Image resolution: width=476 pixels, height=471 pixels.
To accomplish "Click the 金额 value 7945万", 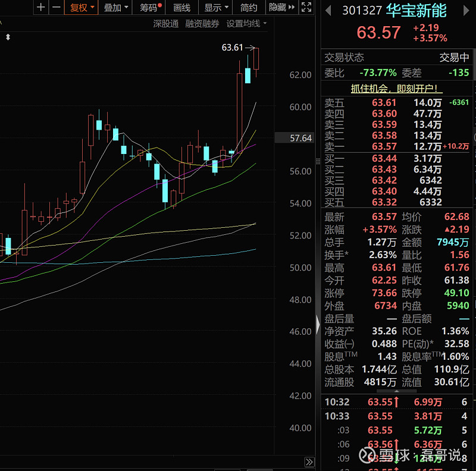I will (453, 242).
